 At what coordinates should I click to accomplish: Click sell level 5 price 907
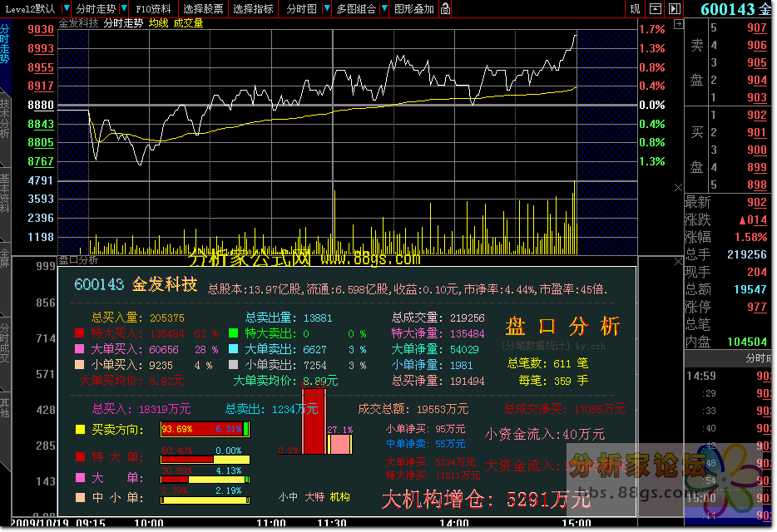pos(757,27)
